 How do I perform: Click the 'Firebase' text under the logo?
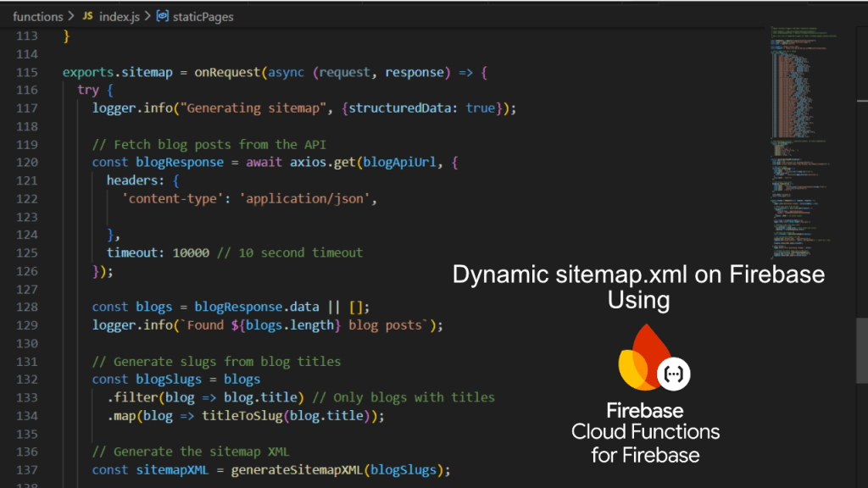645,411
